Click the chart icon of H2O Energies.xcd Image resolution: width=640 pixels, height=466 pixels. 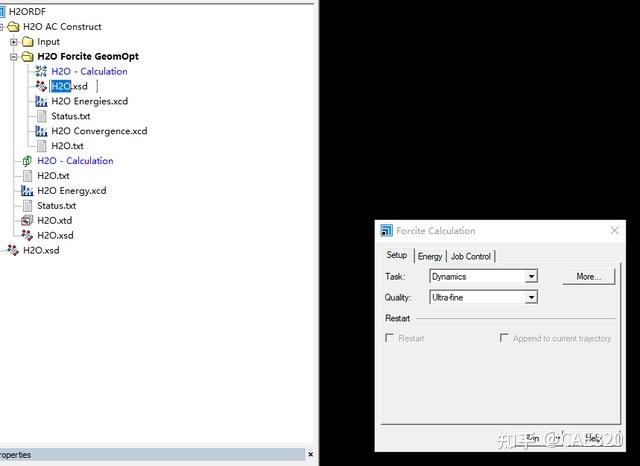tap(41, 101)
